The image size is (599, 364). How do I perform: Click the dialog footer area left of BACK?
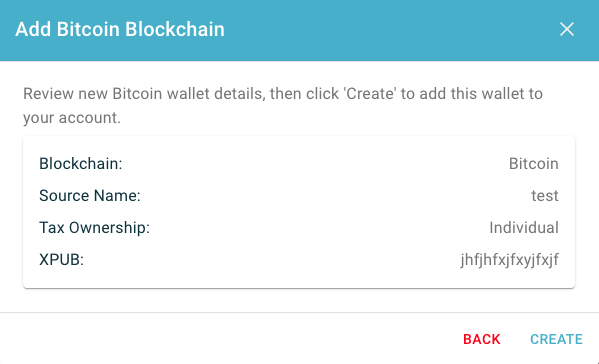tap(229, 338)
